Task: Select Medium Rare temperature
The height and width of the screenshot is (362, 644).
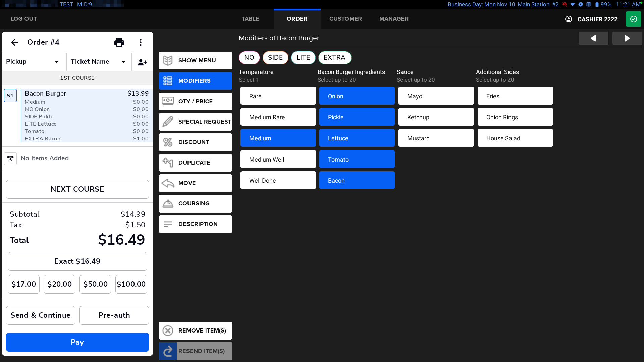Action: tap(278, 117)
